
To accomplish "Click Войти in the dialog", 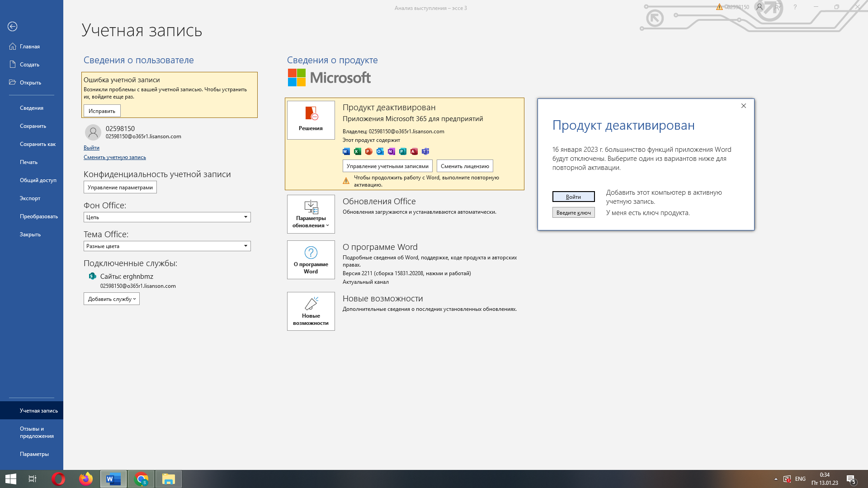I will [574, 197].
